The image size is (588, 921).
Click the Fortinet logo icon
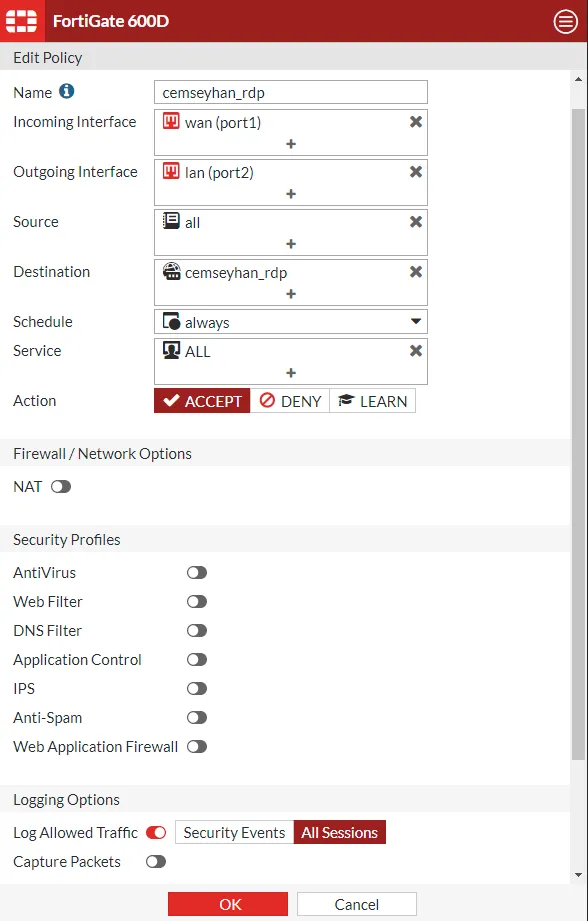(21, 21)
